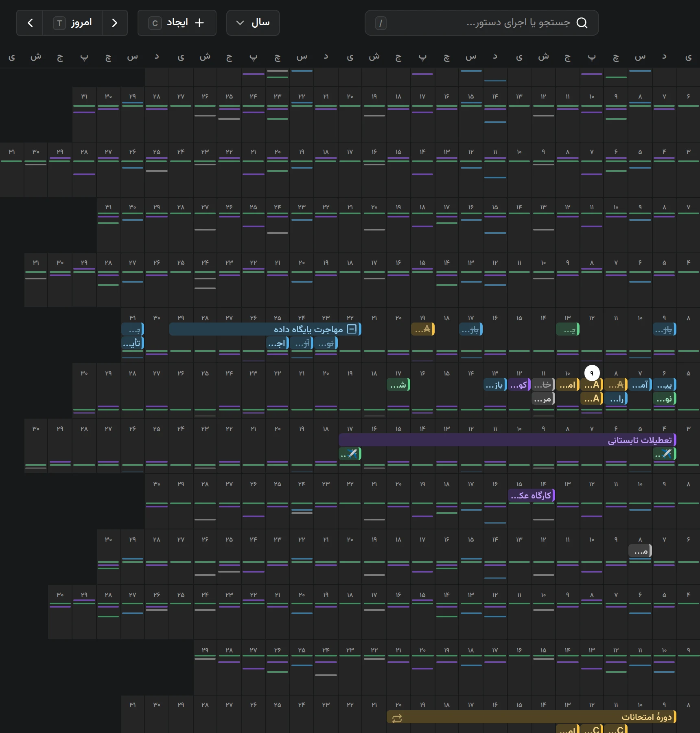The height and width of the screenshot is (733, 700).
Task: Open the airplane event on day ۱۷ under تعطیلات تابستانی
Action: tap(350, 454)
